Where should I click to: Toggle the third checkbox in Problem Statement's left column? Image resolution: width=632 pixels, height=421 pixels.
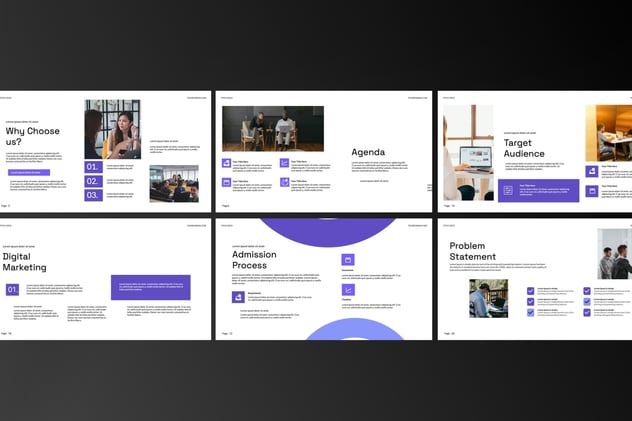(531, 312)
